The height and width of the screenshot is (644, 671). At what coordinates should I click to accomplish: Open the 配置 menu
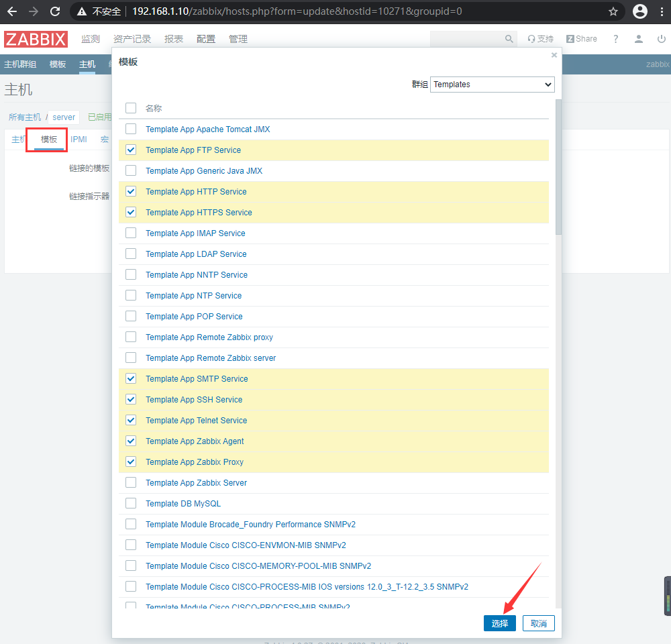(x=206, y=39)
